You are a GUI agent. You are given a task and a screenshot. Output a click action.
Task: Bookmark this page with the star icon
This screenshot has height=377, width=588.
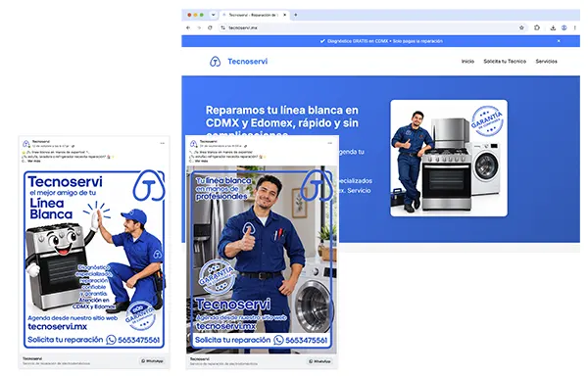tap(521, 27)
